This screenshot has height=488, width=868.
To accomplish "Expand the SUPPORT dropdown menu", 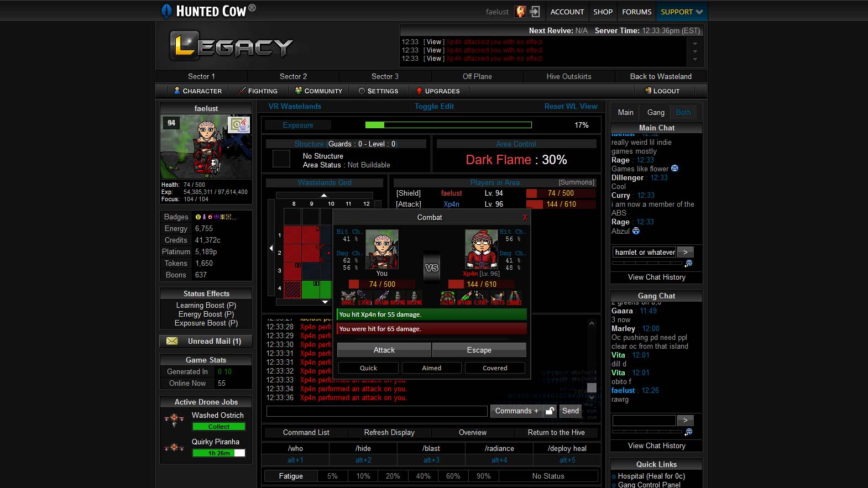I will 682,12.
